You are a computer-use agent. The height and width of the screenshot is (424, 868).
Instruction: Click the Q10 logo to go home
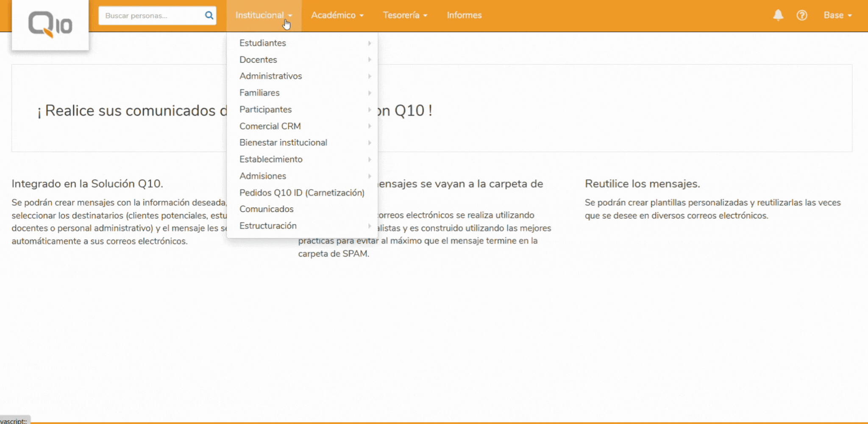(x=50, y=24)
